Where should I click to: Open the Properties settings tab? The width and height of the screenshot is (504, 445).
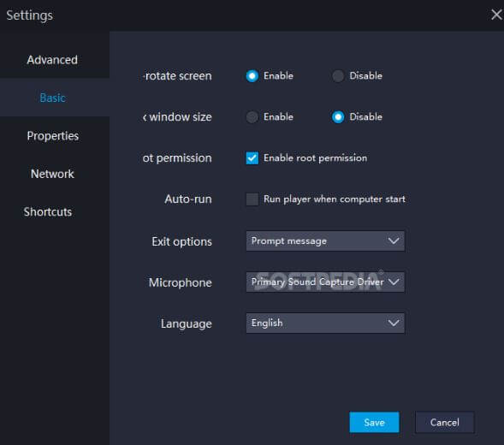[52, 136]
